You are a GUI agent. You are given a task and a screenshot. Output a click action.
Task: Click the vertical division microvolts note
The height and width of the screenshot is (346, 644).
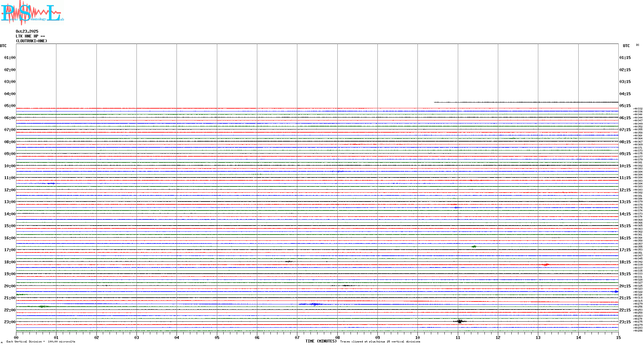[41, 342]
